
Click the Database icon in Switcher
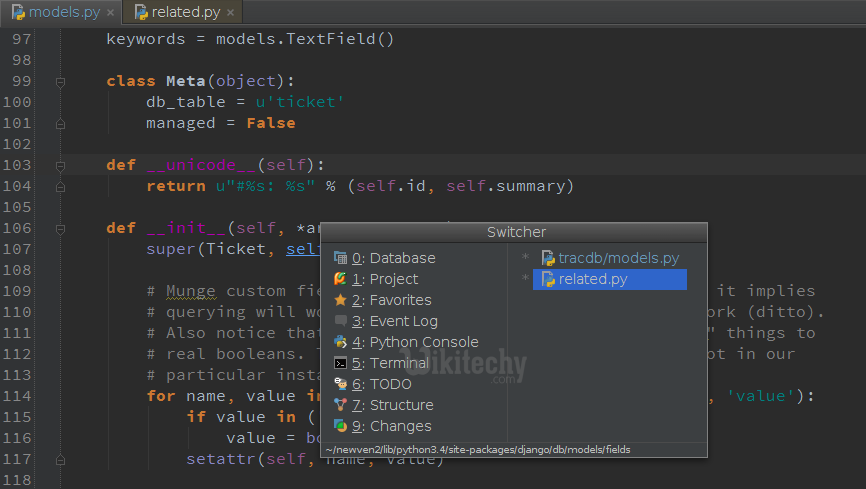[341, 258]
